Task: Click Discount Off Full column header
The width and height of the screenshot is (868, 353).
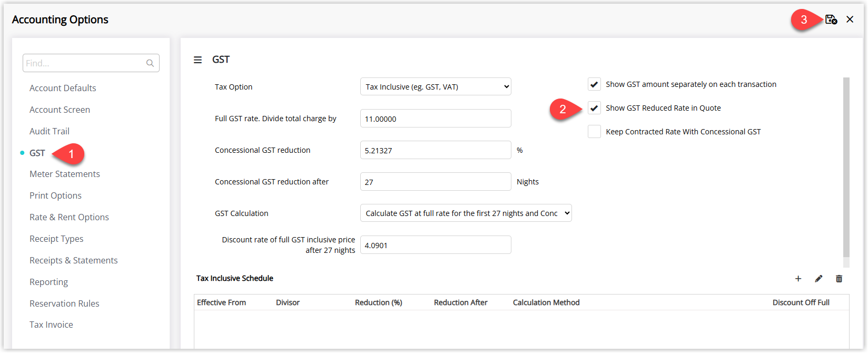Action: tap(801, 302)
